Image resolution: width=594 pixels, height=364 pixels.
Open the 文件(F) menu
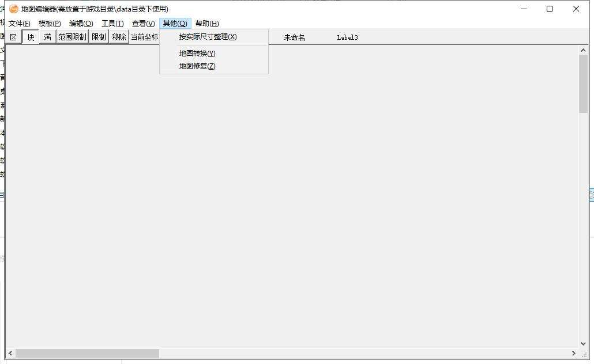(x=20, y=24)
